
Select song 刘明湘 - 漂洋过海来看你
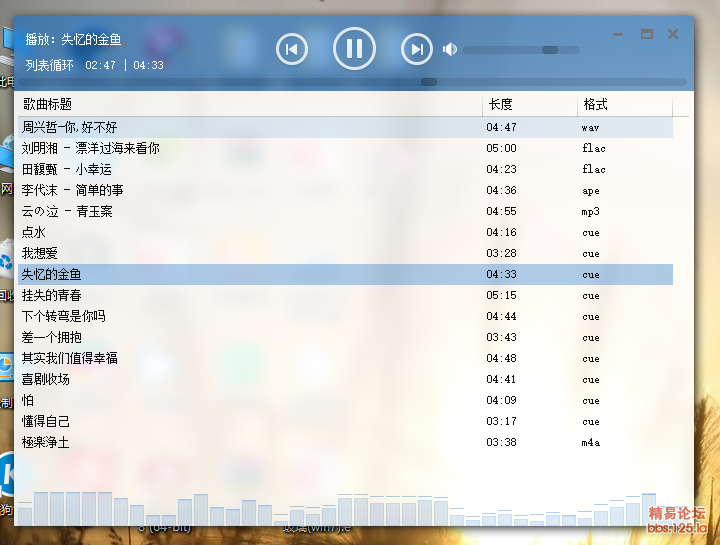click(345, 148)
